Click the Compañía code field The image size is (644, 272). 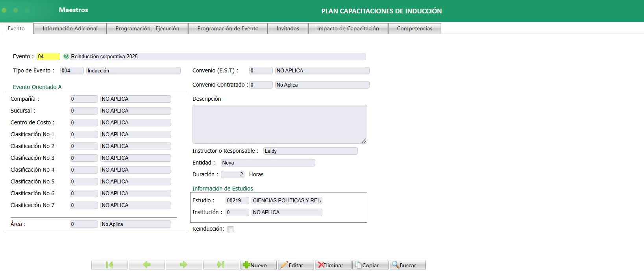click(x=84, y=99)
